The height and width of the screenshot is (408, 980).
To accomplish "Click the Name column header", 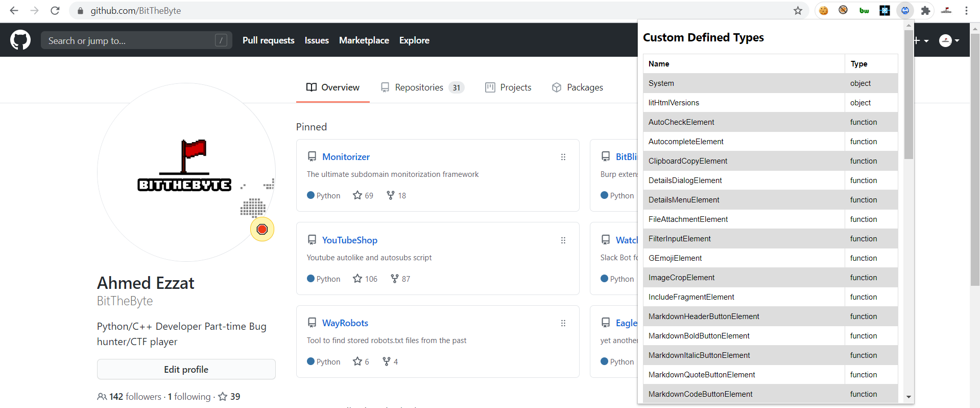I will pos(744,64).
